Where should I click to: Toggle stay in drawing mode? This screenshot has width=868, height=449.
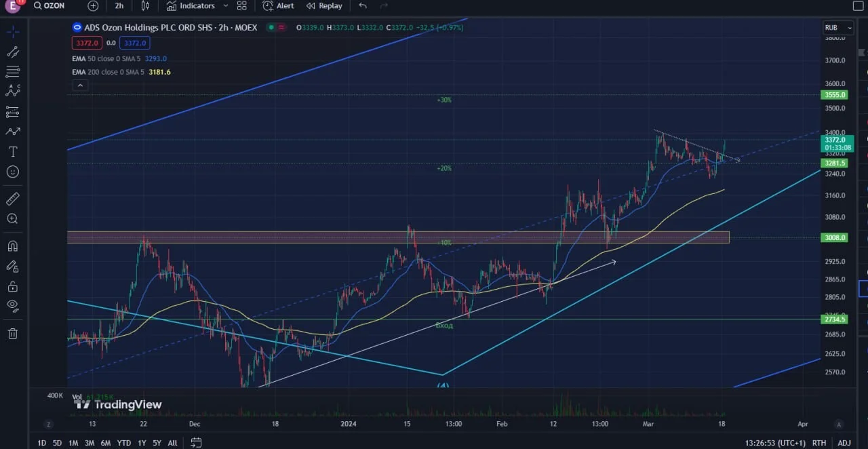click(13, 266)
